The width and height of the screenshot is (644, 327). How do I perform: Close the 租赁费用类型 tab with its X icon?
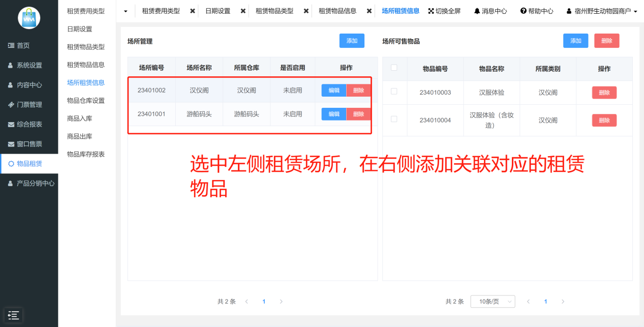click(193, 11)
